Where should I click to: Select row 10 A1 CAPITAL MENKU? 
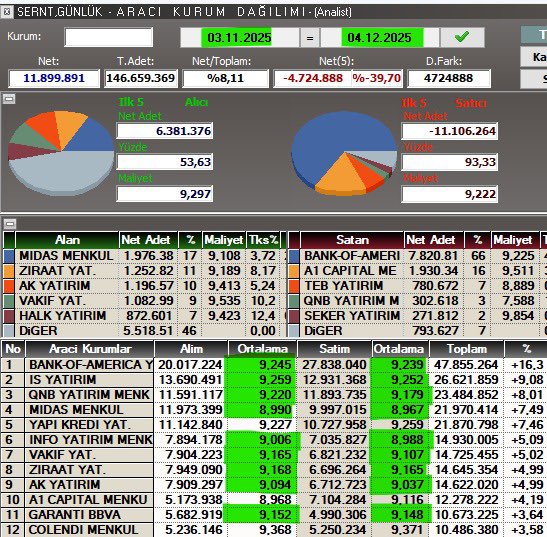pyautogui.click(x=274, y=500)
